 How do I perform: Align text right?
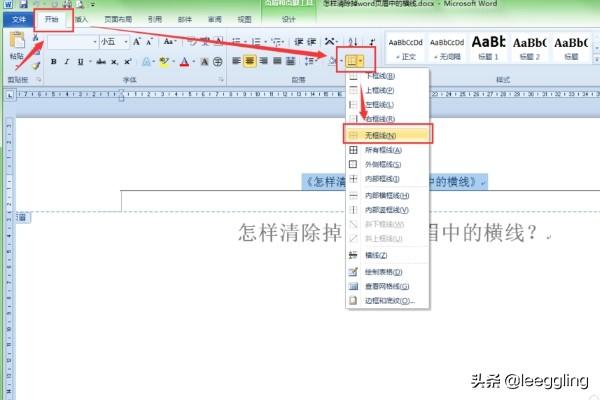pos(264,61)
